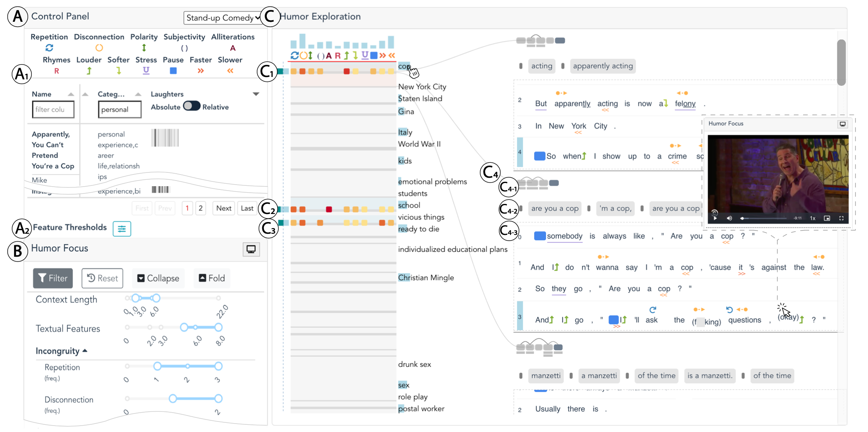Click the Subjectivity parentheses legend icon
Screen dimensions: 868x432
[x=184, y=48]
